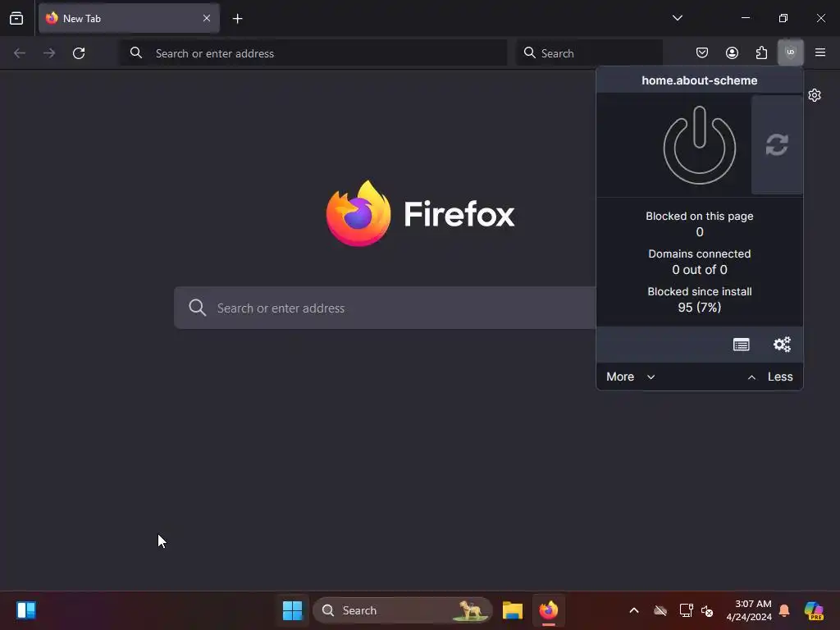The height and width of the screenshot is (630, 840).
Task: Show hidden tray icons chevron
Action: click(x=634, y=610)
